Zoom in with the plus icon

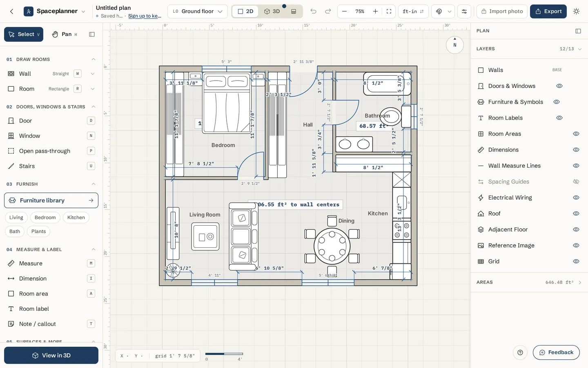click(375, 11)
